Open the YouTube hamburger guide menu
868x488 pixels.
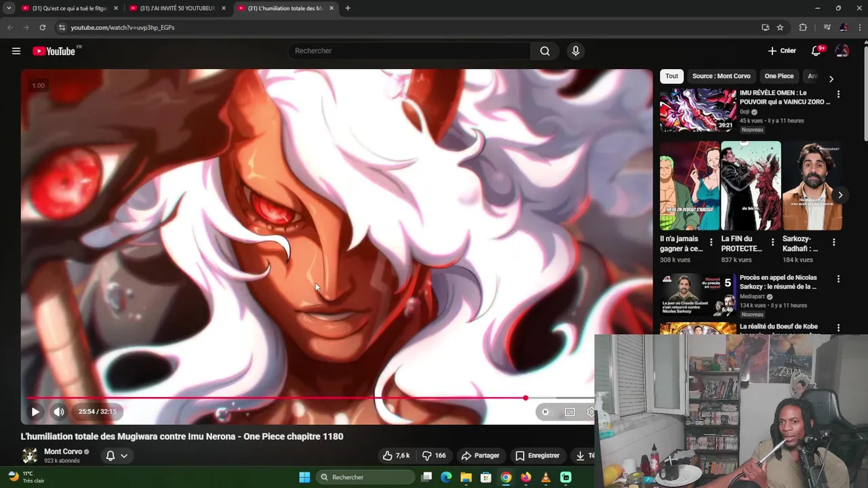16,51
